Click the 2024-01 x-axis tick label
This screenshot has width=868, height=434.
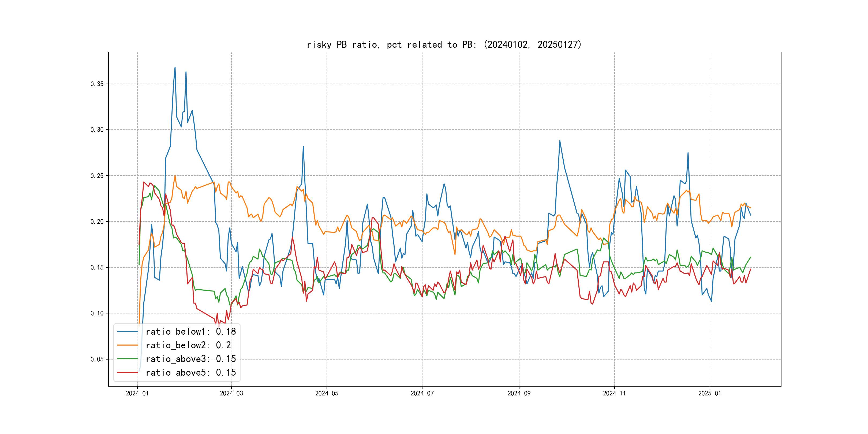[x=137, y=393]
